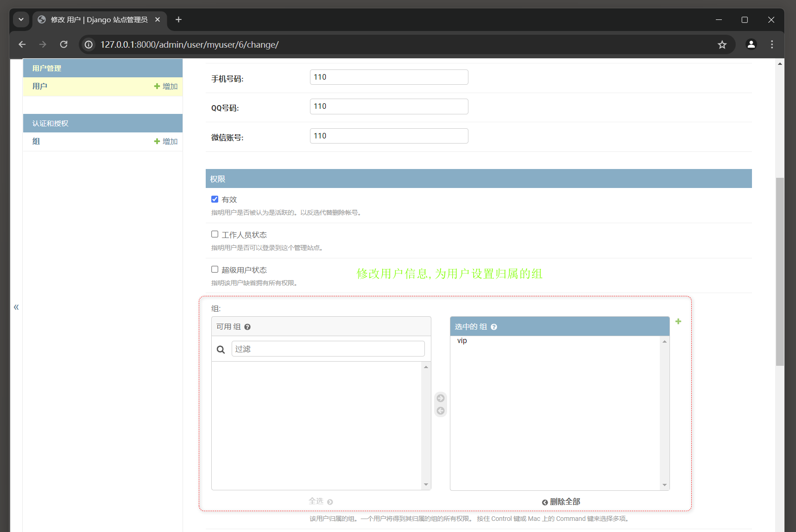
Task: Open the tab search dropdown arrow
Action: 21,19
